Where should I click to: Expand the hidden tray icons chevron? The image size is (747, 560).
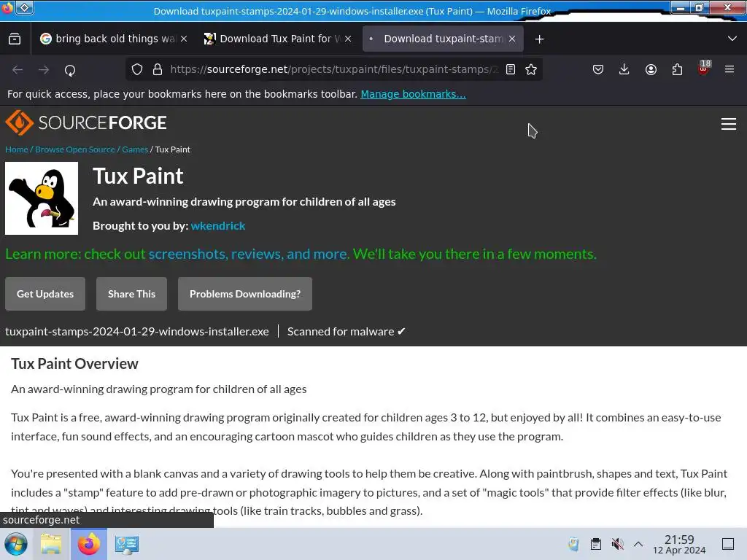click(638, 544)
